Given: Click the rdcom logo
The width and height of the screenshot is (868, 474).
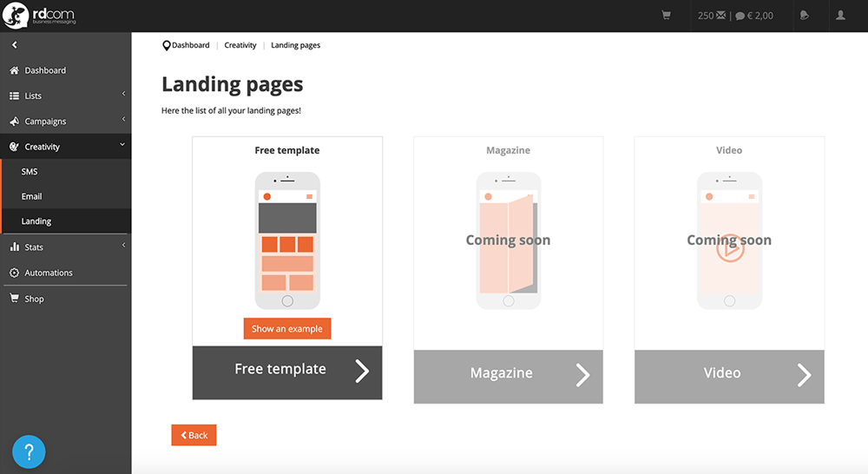Looking at the screenshot, I should (41, 16).
